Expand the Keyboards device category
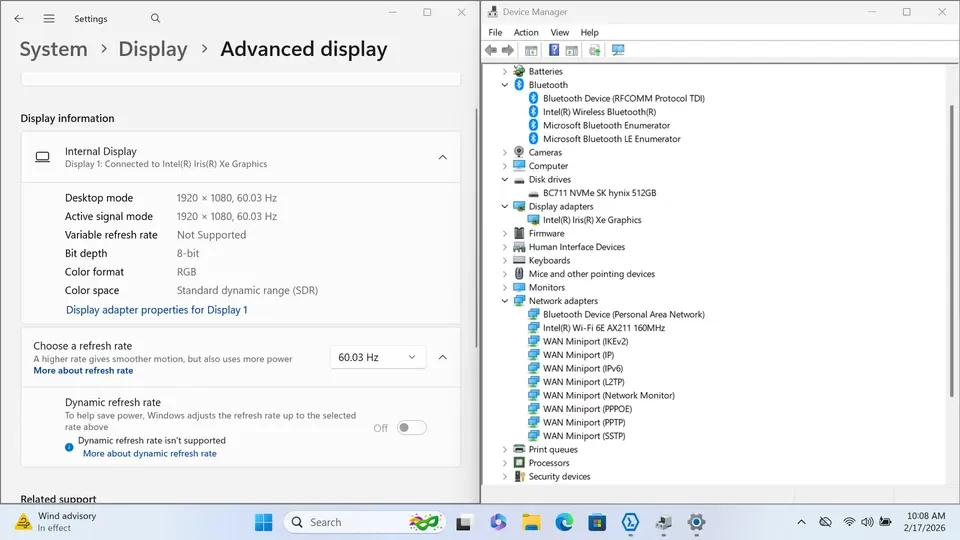This screenshot has width=960, height=540. [505, 260]
